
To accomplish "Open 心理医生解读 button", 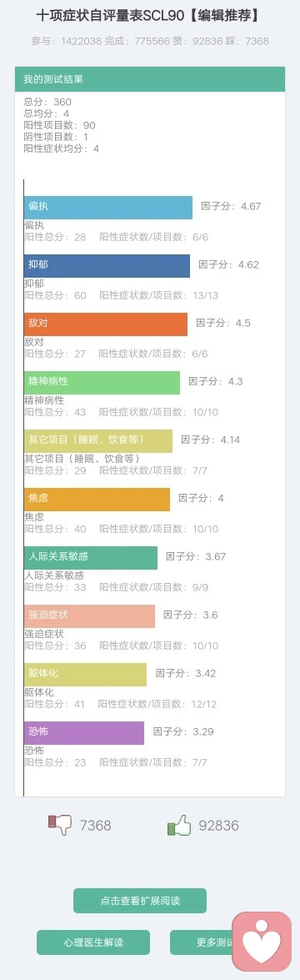I will coord(93,942).
